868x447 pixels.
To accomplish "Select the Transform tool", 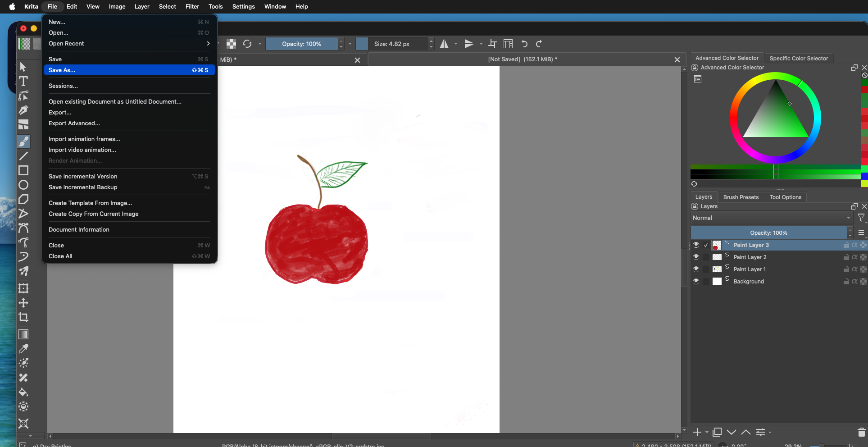I will [23, 288].
